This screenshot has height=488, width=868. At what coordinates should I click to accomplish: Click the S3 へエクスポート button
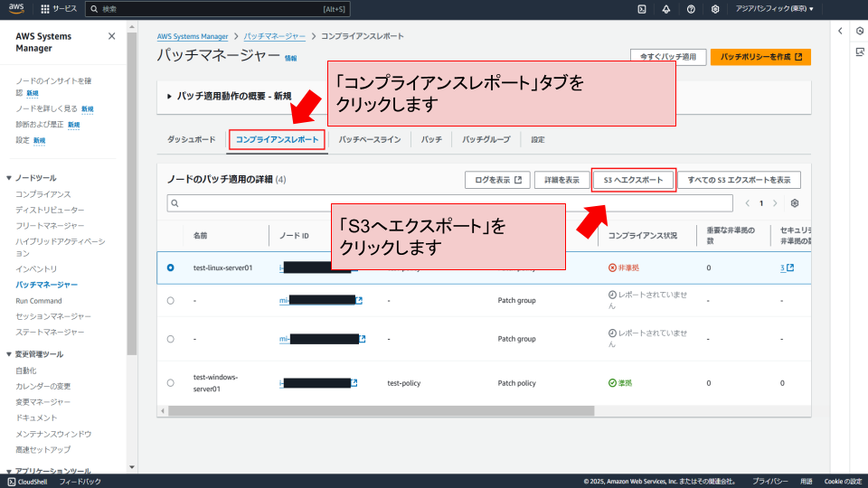tap(633, 180)
